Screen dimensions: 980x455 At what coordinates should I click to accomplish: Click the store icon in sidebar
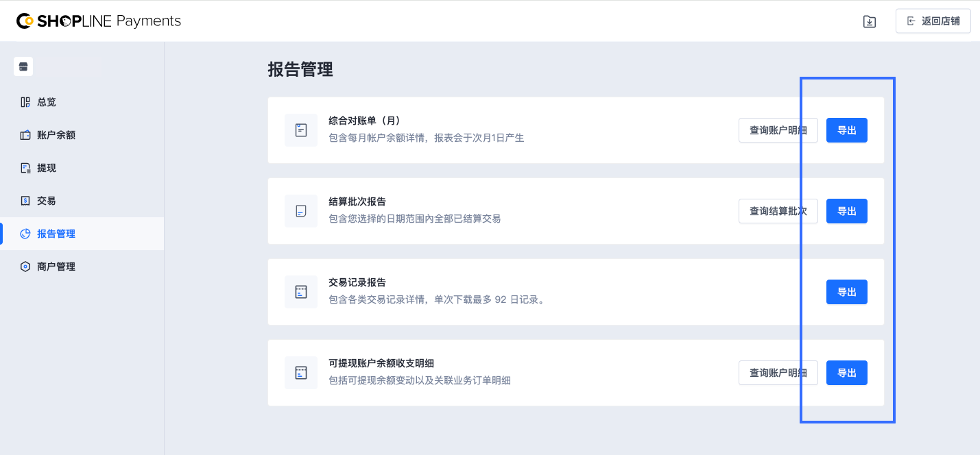[23, 66]
